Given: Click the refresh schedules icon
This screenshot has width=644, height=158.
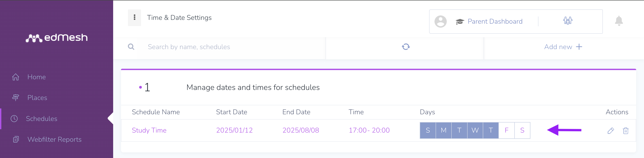Looking at the screenshot, I should pos(406,47).
